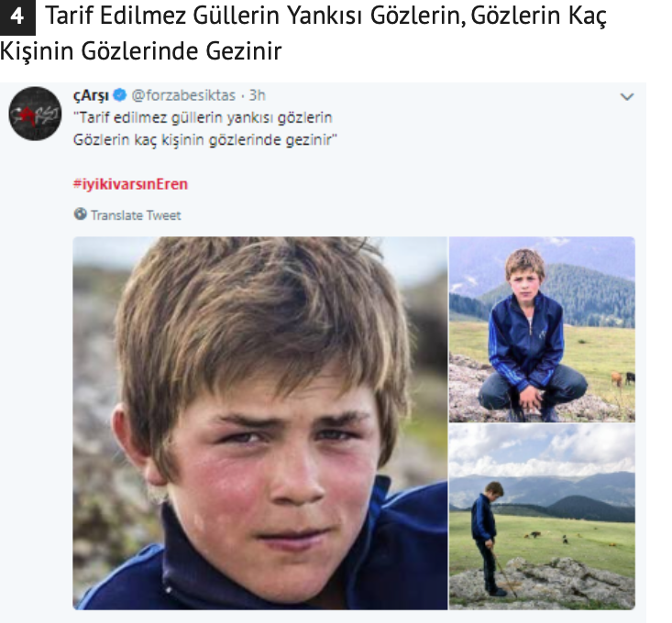Click the globe icon beside Translate Tweet
The width and height of the screenshot is (672, 623).
[80, 213]
